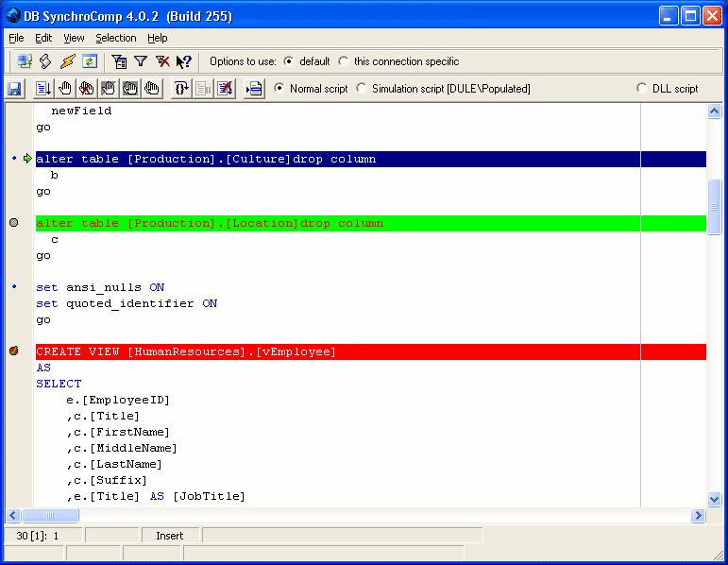Click the shaded multiple hands icon
Viewport: 728px width, 565px height.
click(130, 88)
